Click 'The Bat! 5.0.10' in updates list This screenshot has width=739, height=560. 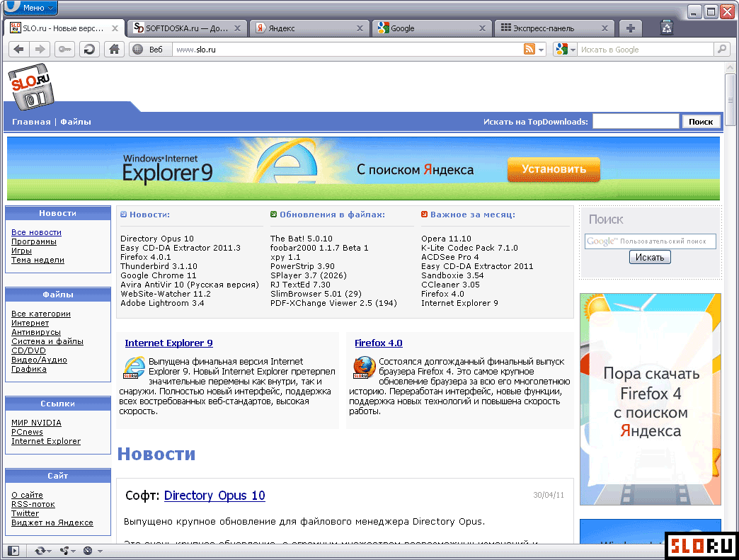pyautogui.click(x=301, y=239)
